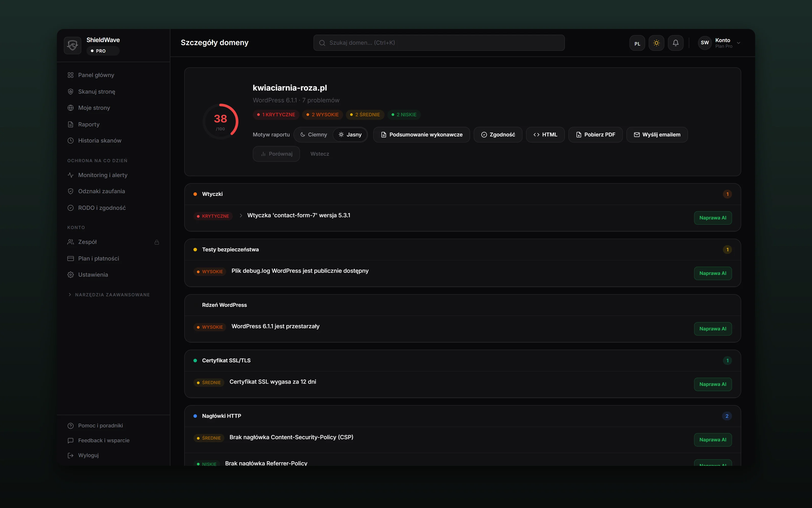812x508 pixels.
Task: Click Wyślij emailem button
Action: point(657,134)
